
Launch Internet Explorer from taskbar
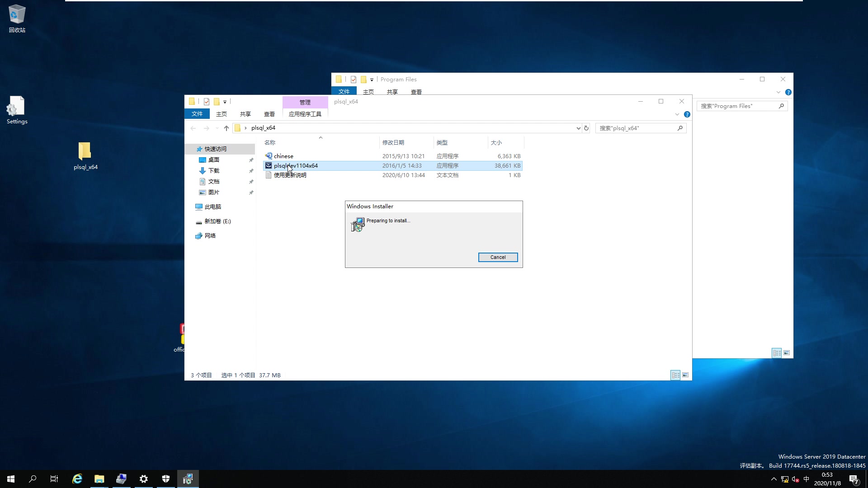77,479
